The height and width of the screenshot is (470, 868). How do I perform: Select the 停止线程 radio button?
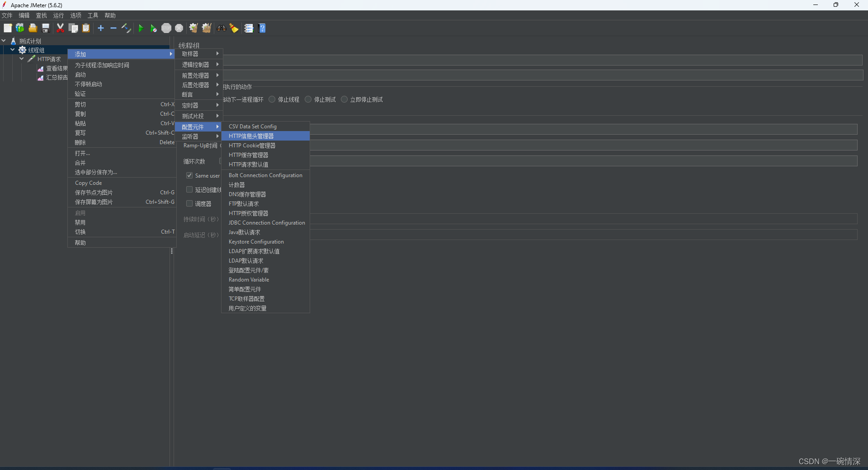tap(272, 99)
